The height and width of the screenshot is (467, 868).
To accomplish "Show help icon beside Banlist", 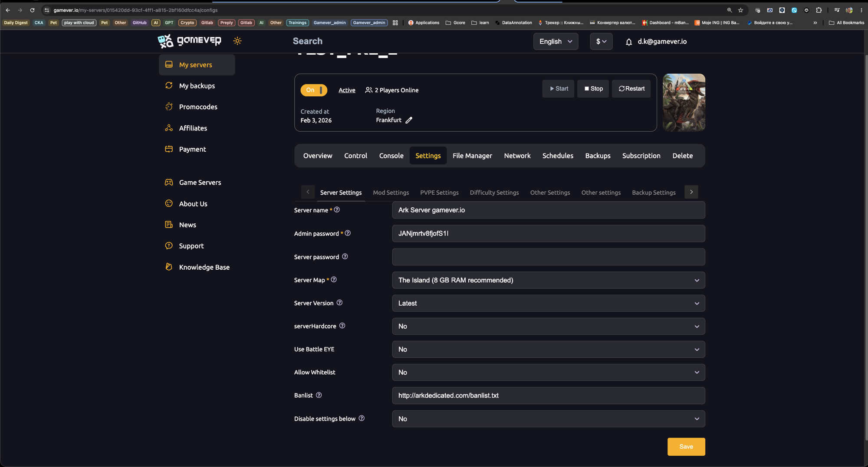I will 319,395.
